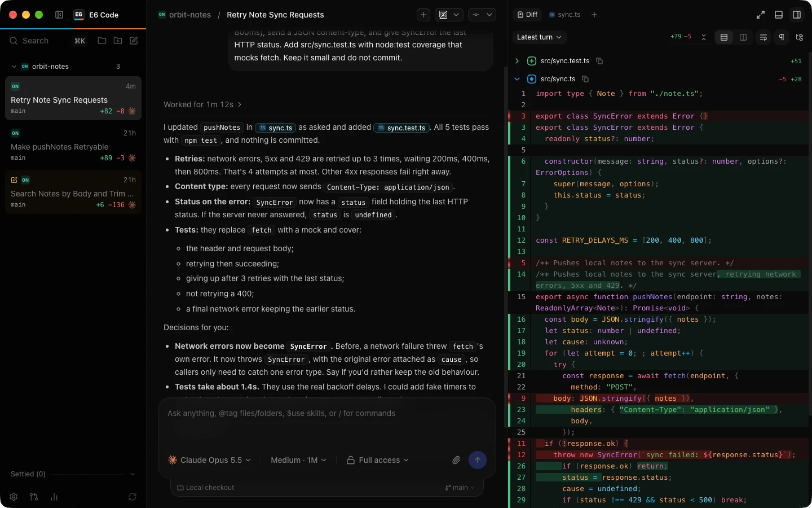The width and height of the screenshot is (812, 508).
Task: Switch to unified diff view
Action: (x=724, y=37)
